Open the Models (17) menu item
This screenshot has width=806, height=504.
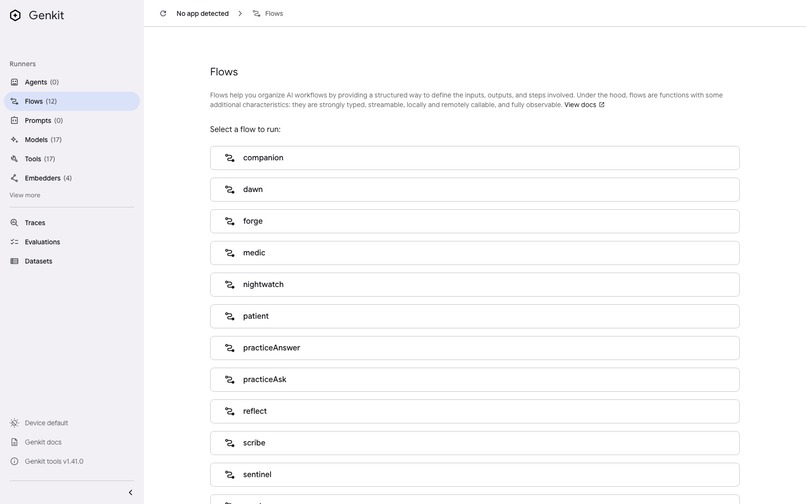72,139
